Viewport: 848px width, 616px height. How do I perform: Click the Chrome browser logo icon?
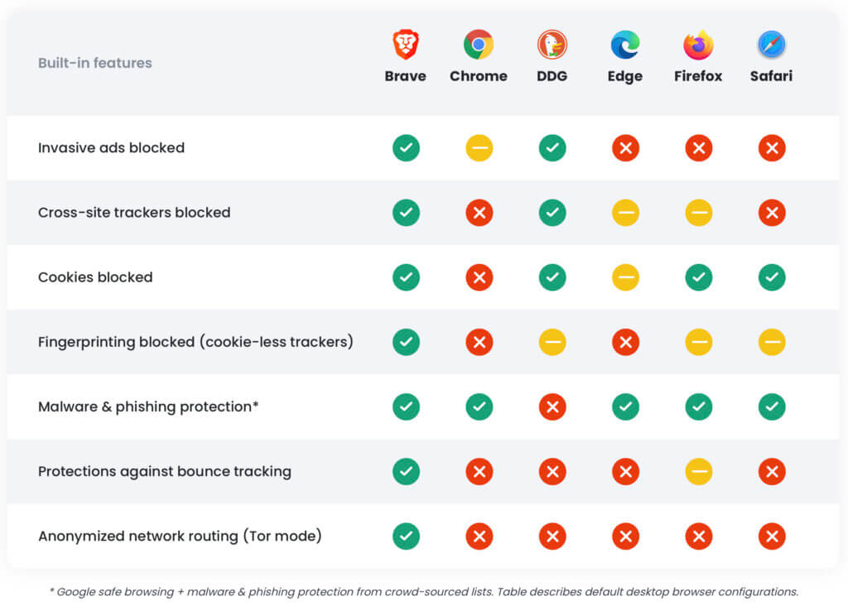pos(479,44)
